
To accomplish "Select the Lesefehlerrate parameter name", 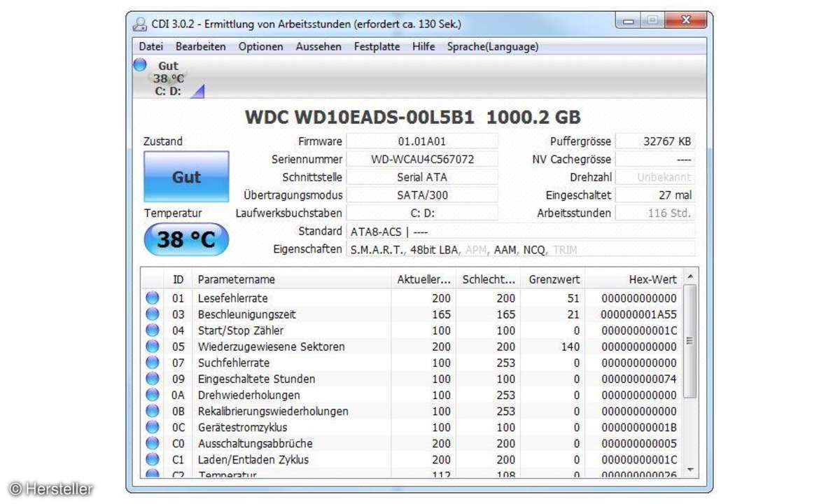I will [232, 298].
